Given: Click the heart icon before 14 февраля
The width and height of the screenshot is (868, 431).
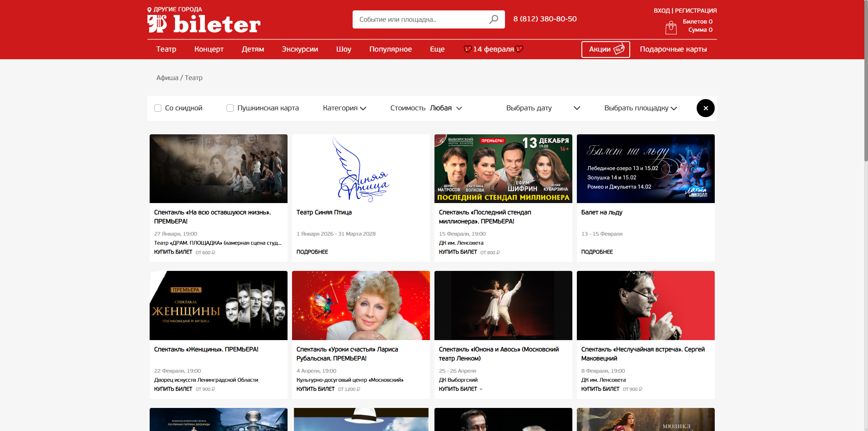Looking at the screenshot, I should pos(467,49).
